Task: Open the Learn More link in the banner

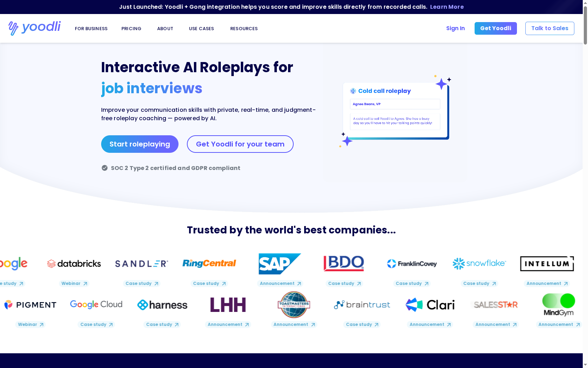Action: pyautogui.click(x=447, y=7)
